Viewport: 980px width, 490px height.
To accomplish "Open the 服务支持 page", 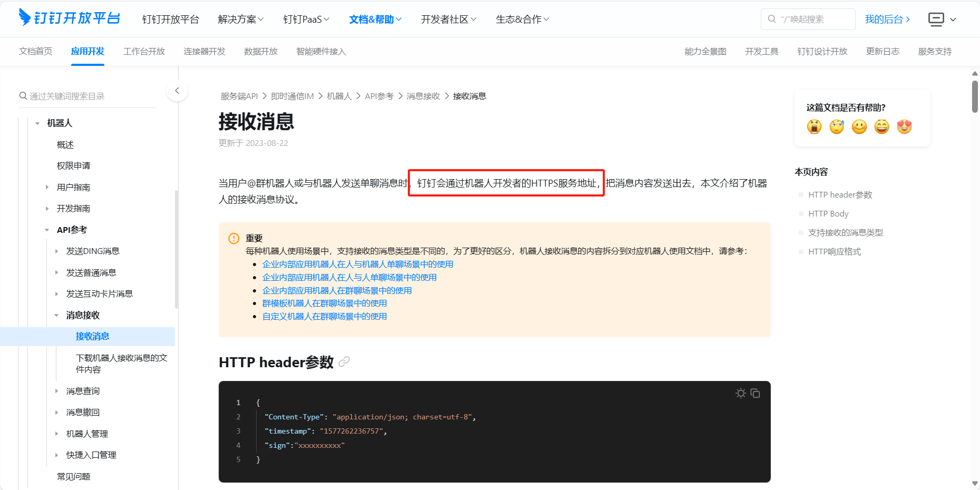I will [935, 51].
